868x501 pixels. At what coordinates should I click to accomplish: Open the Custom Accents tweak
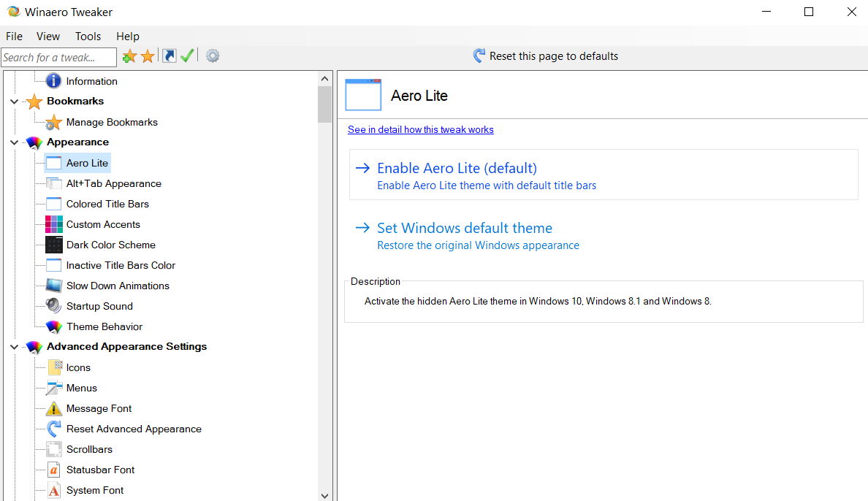coord(103,224)
